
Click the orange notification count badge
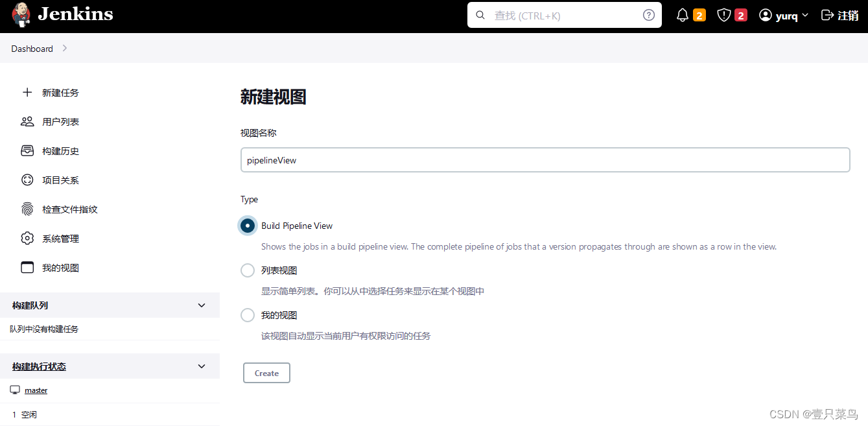(699, 15)
